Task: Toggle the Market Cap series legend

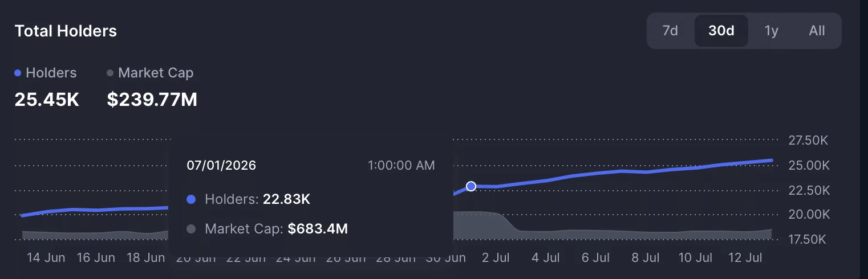Action: click(x=150, y=73)
